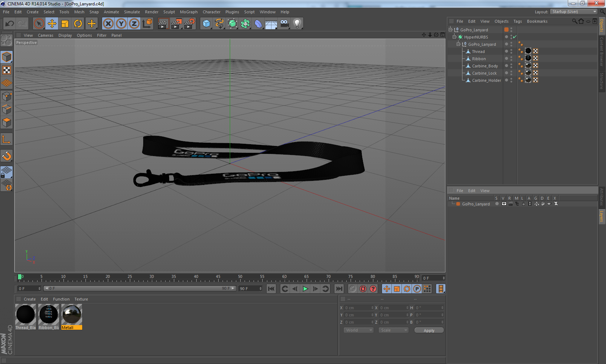Open the Scale mode dropdown
The height and width of the screenshot is (364, 606).
[394, 330]
